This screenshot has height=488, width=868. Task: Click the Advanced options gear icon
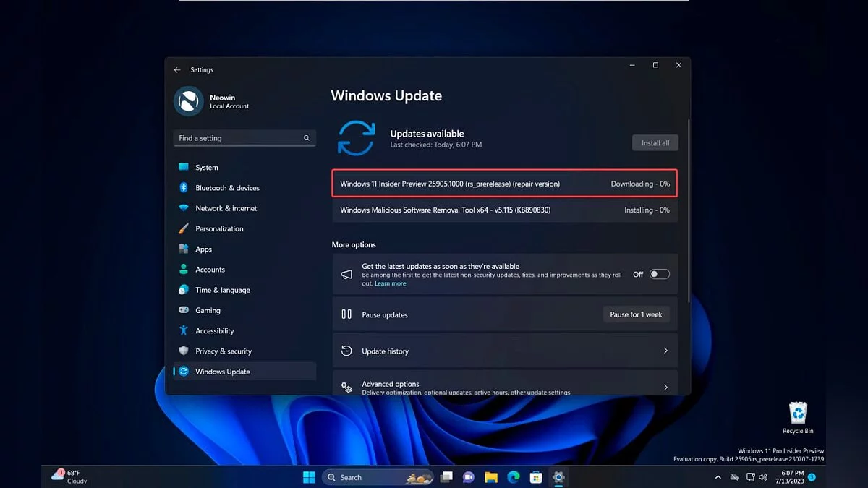346,388
